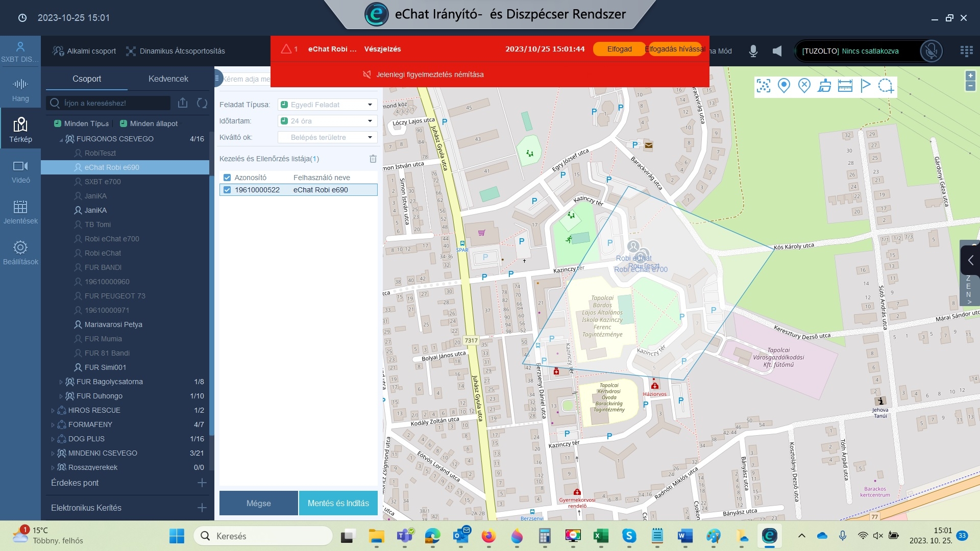Accept the alarm with Elfogad
This screenshot has width=980, height=551.
(x=619, y=49)
